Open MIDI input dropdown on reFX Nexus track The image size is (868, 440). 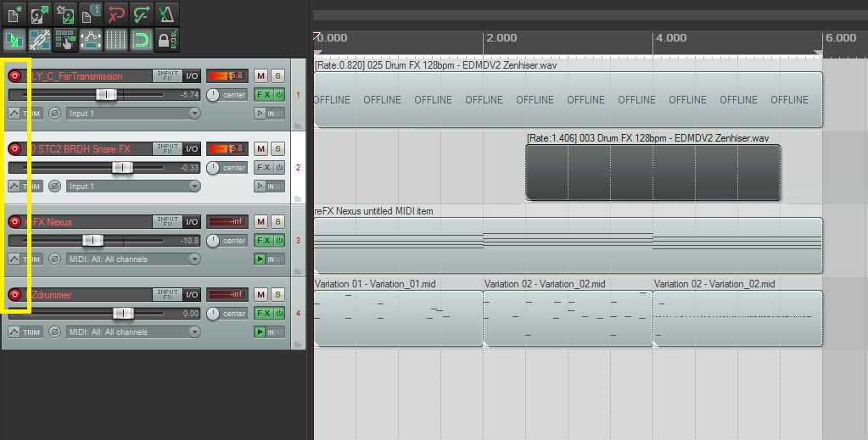coord(133,259)
